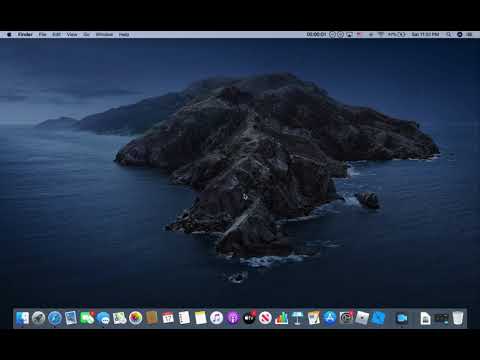
Task: Open the App Store from Dock
Action: [x=330, y=318]
